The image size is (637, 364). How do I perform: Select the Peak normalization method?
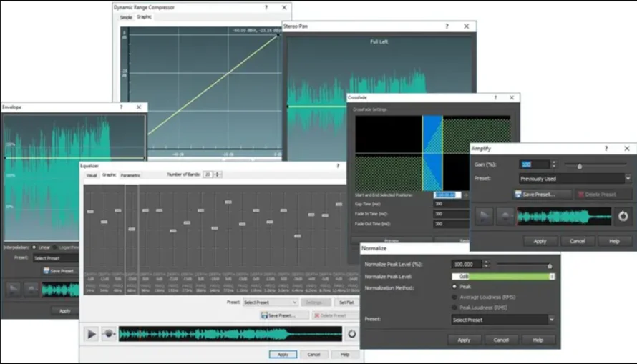point(454,287)
